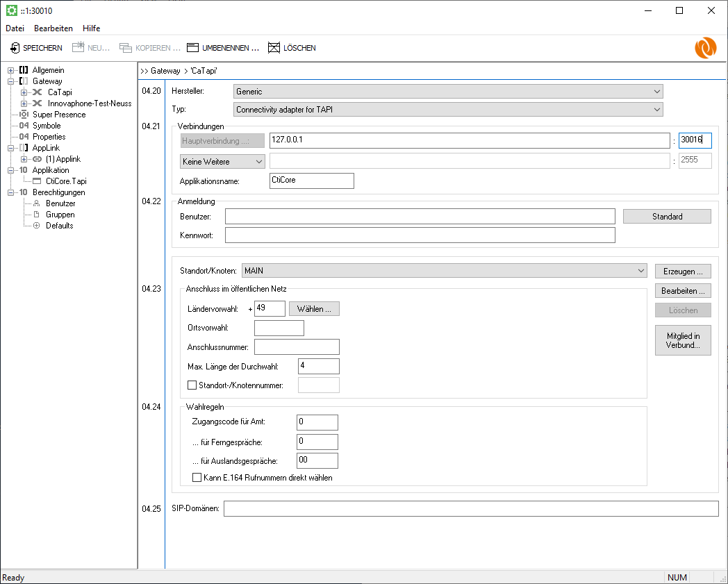This screenshot has height=584, width=728.
Task: Click the Löschen delete toolbar icon
Action: point(274,48)
